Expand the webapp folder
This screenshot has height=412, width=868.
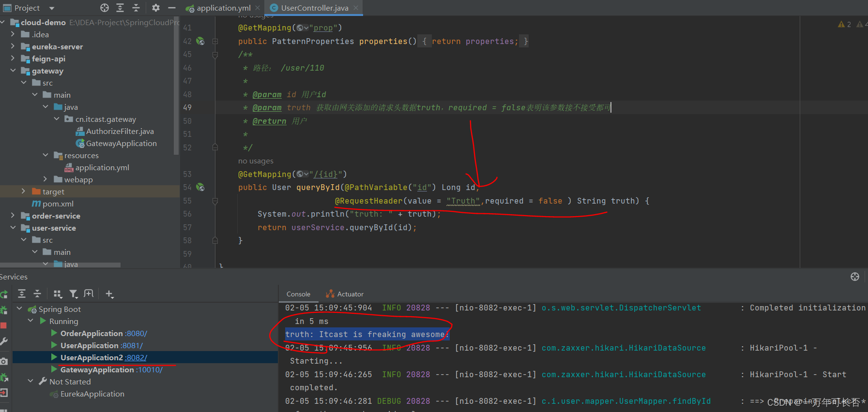[46, 179]
